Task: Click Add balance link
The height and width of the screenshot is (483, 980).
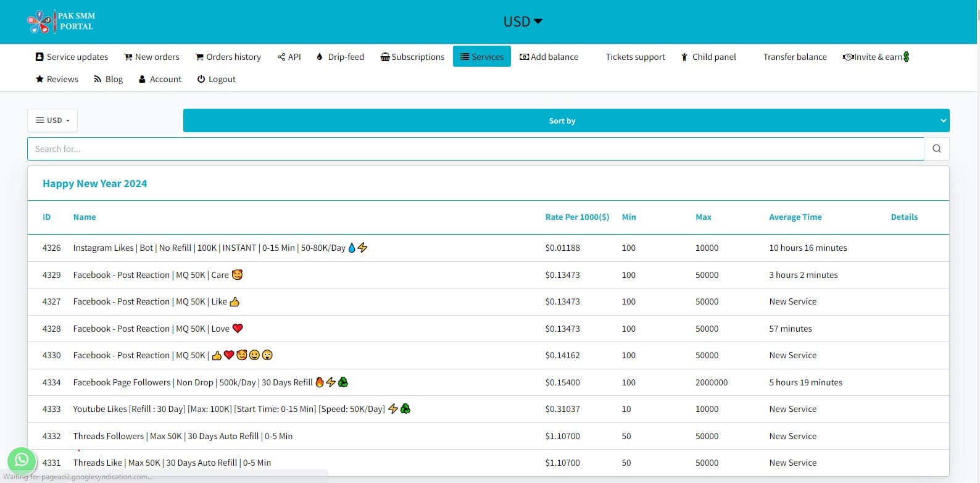Action: 549,57
